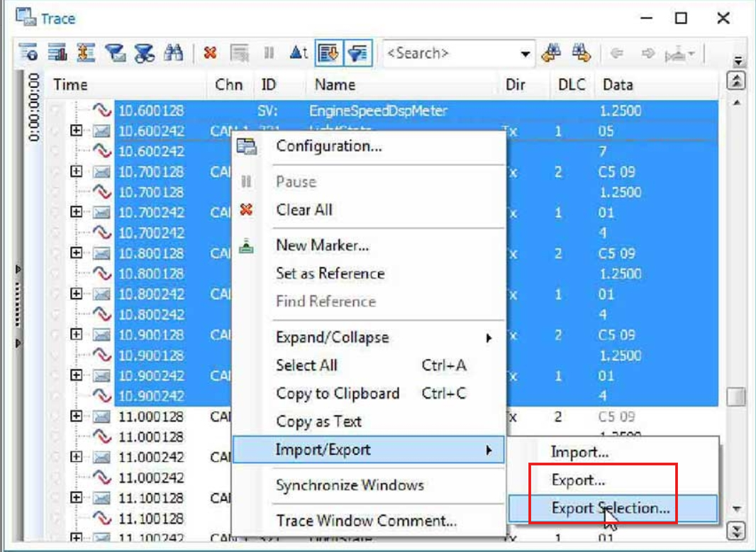Viewport: 756px width, 552px height.
Task: Click the greyed back arrow icon
Action: [x=617, y=53]
